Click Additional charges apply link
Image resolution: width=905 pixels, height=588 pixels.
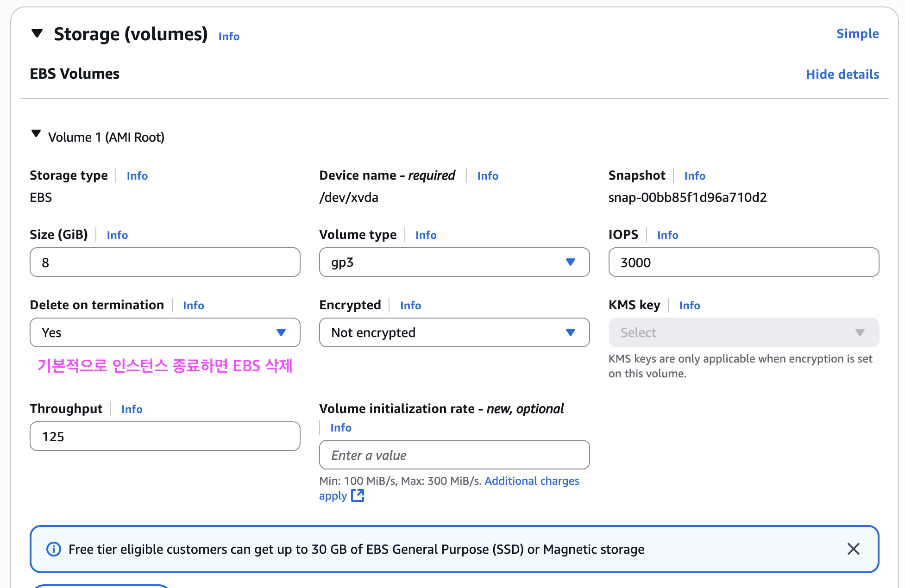[x=532, y=481]
